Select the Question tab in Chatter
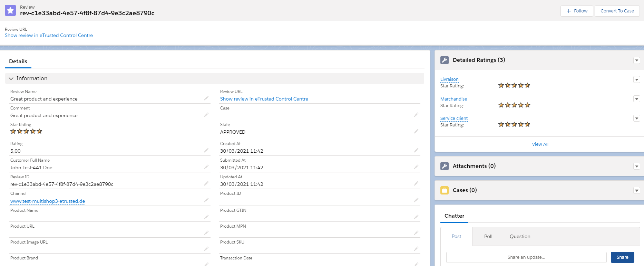Screen dimensions: 644x266 coord(520,237)
